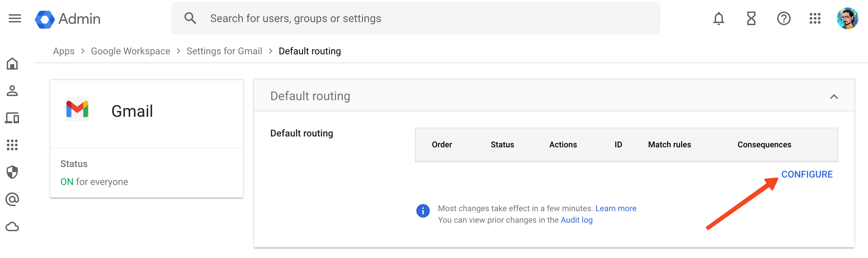Open the Learn more link
The height and width of the screenshot is (258, 868).
(616, 208)
